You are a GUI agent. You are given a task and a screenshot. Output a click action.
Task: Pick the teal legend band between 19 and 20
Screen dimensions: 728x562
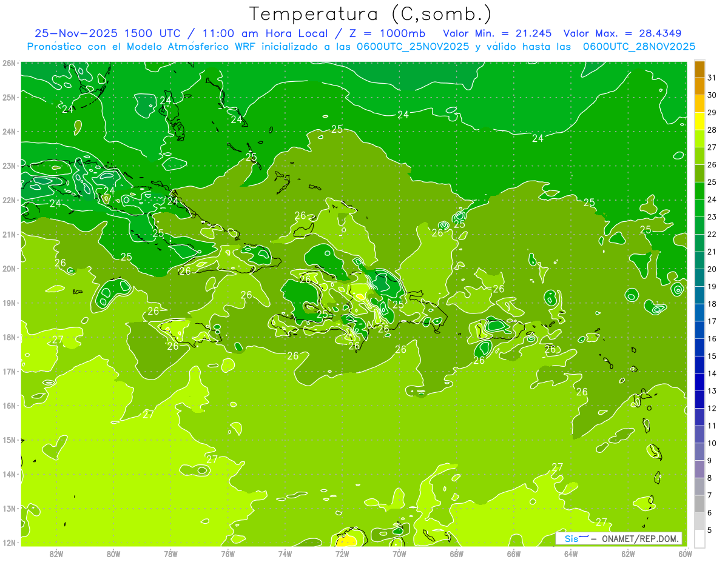699,278
